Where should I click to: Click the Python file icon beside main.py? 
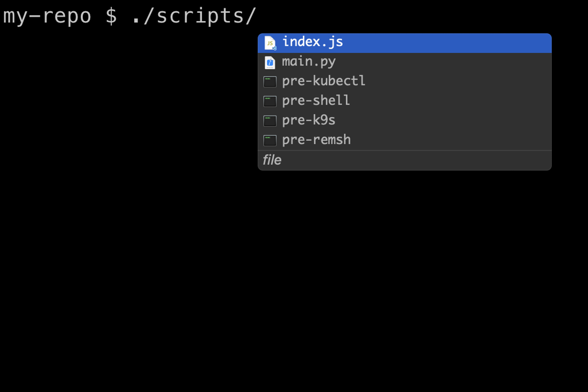(270, 63)
